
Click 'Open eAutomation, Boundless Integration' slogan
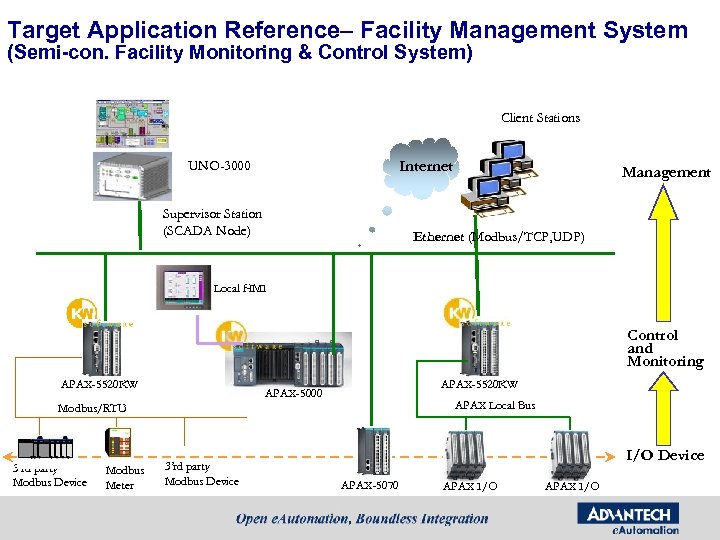(x=362, y=519)
